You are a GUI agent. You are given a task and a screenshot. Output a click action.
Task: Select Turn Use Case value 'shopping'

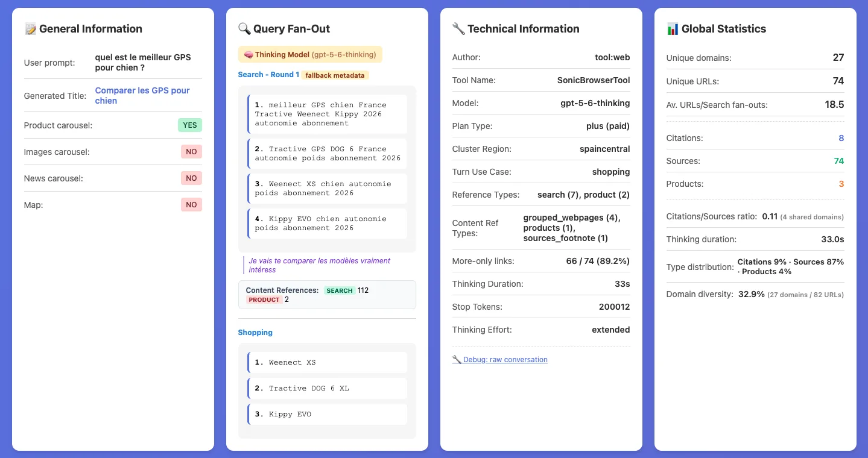click(x=611, y=172)
